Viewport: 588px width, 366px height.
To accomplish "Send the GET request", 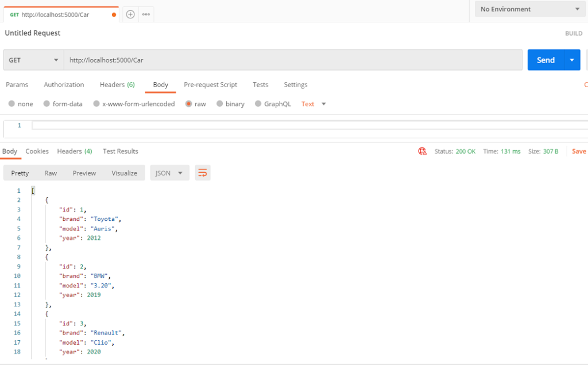I will tap(546, 60).
